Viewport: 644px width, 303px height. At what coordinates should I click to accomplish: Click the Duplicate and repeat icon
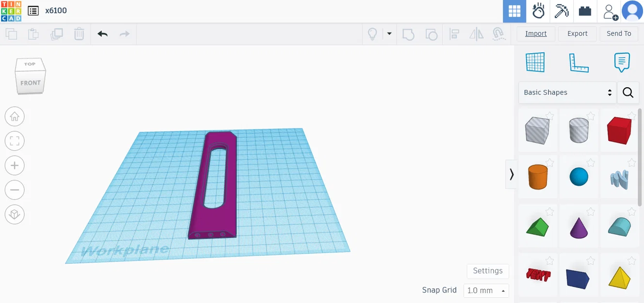tap(57, 34)
